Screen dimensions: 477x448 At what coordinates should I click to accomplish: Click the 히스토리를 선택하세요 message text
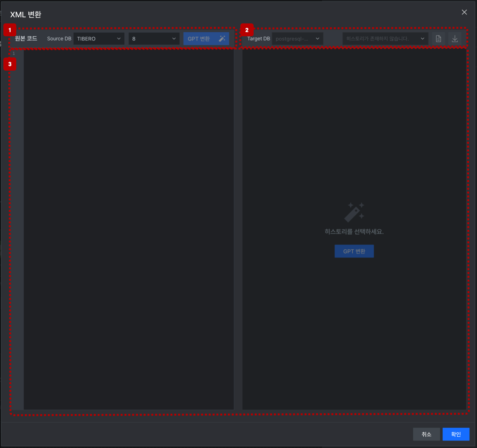354,232
